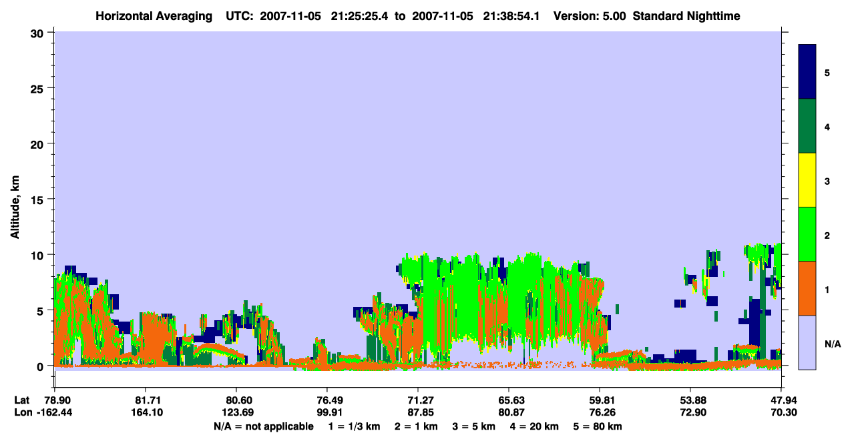Click the lavender N/A color bar segment
This screenshot has width=868, height=445.
[x=807, y=342]
